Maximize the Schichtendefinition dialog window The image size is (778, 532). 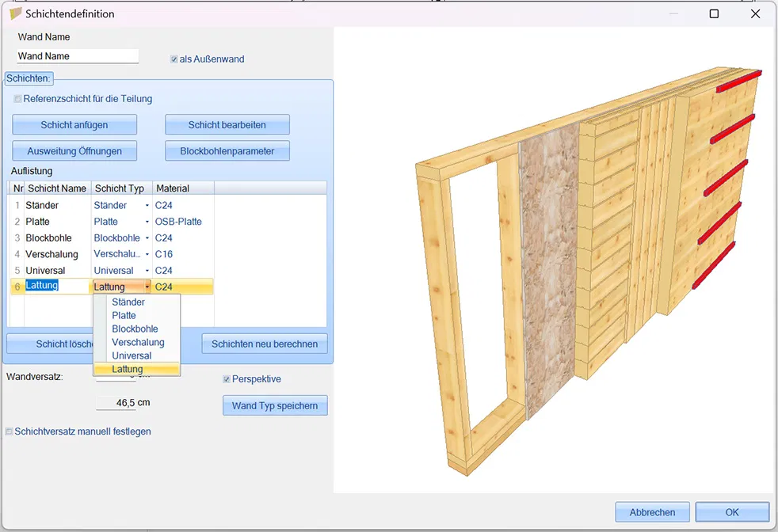click(714, 13)
